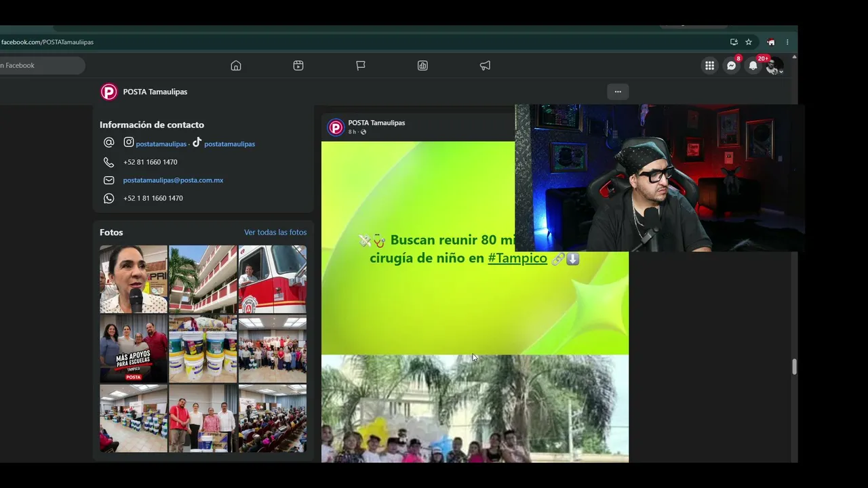Open the Facebook menu grid icon
This screenshot has height=488, width=868.
coord(709,66)
